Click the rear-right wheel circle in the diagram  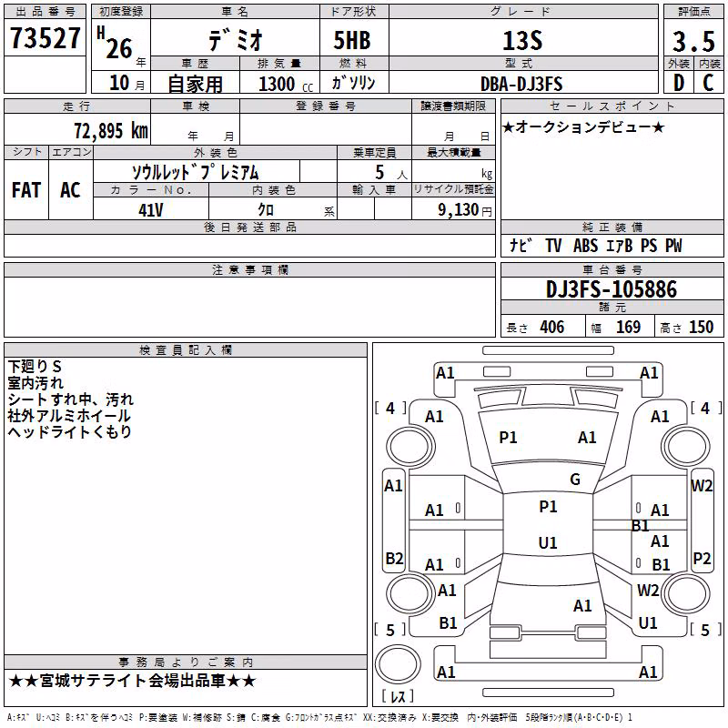(686, 593)
